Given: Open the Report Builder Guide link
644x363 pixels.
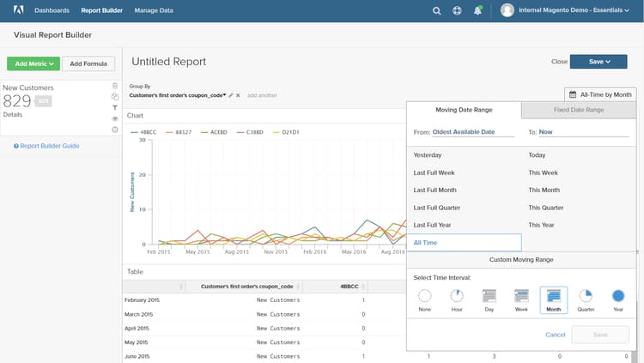Looking at the screenshot, I should click(x=49, y=146).
